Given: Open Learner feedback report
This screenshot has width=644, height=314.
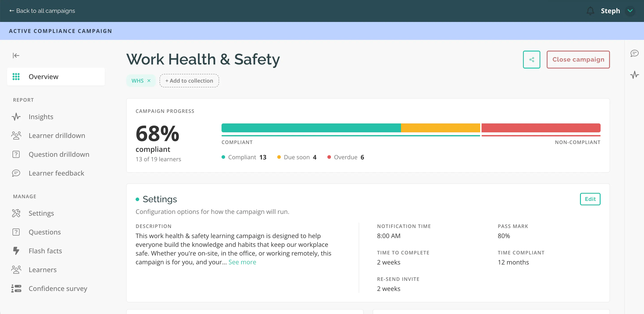Looking at the screenshot, I should point(56,173).
